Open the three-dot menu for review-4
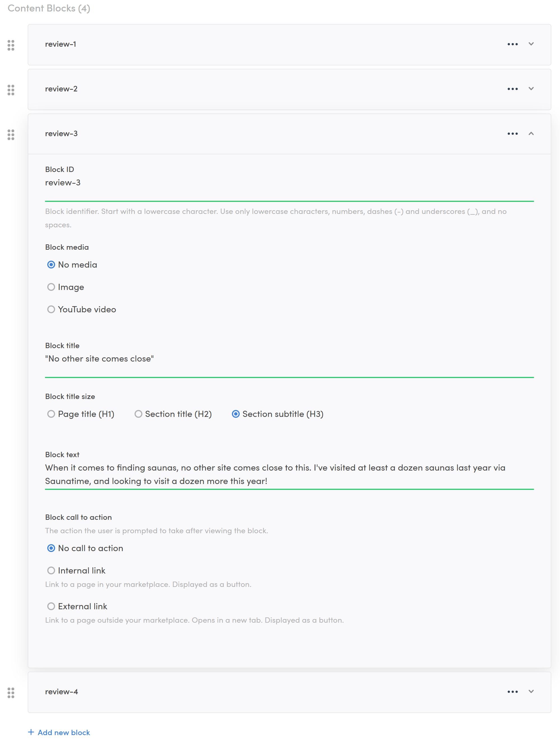Screen dimensions: 560x739 (512, 691)
